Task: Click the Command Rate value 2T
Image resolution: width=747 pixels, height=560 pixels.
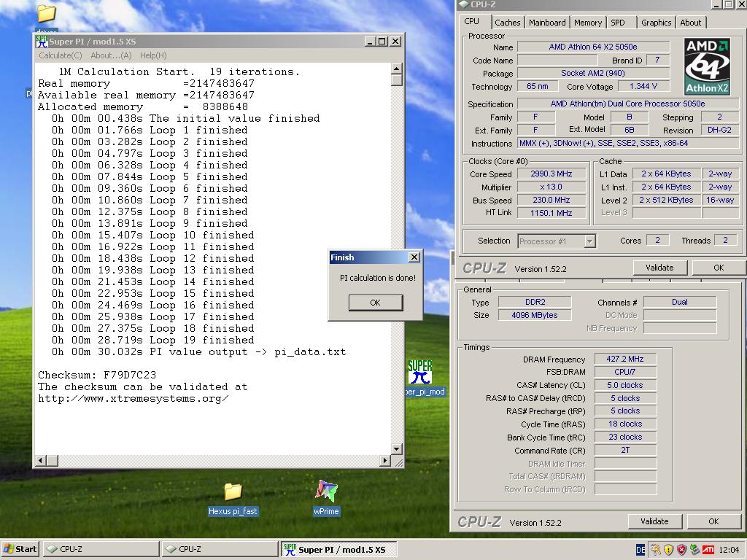Action: point(625,450)
